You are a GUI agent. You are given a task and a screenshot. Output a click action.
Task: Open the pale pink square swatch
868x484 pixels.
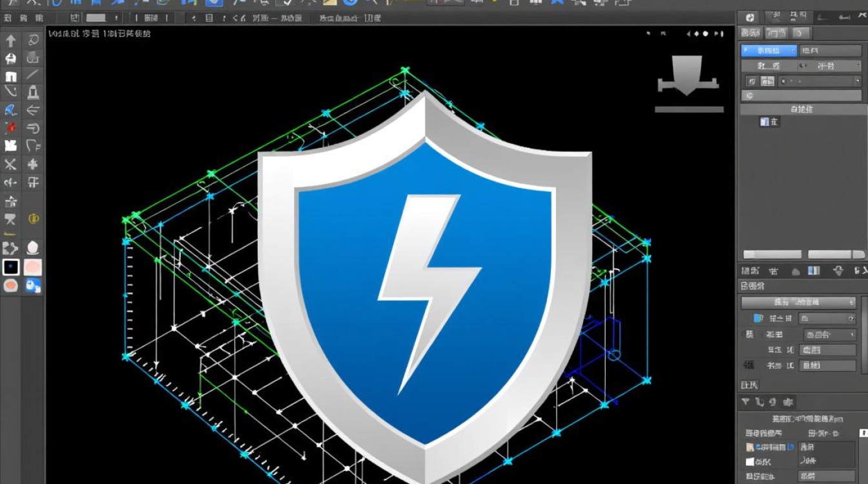(33, 267)
